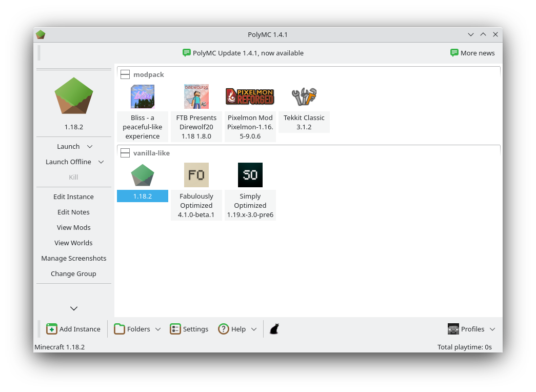Open the Pixelmon Reforged modpack icon
This screenshot has height=392, width=536.
tap(250, 96)
